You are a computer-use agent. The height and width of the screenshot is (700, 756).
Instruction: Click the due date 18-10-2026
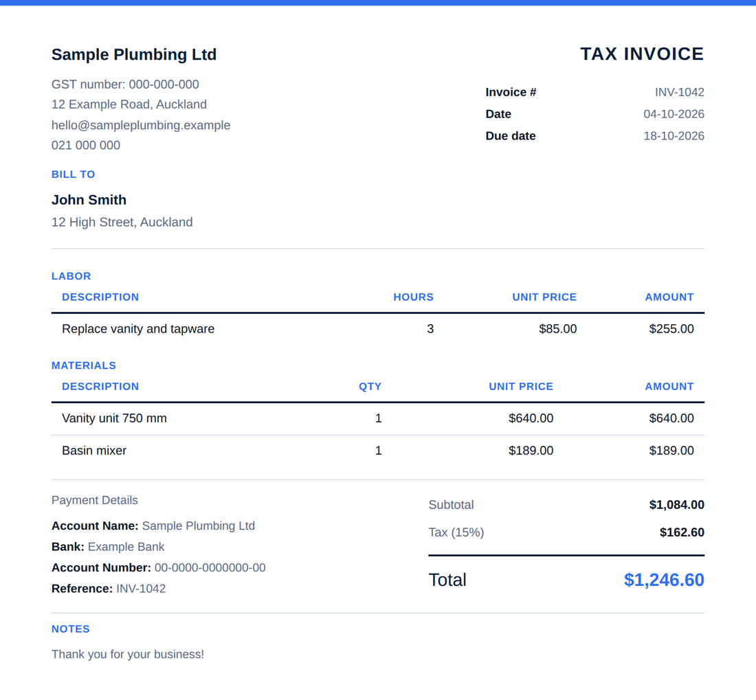point(674,136)
